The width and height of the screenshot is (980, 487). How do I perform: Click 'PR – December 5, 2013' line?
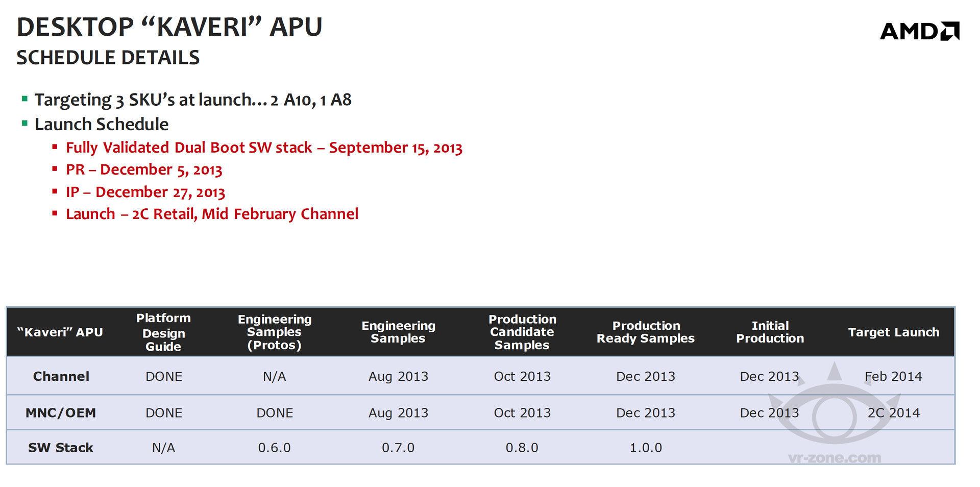tap(144, 169)
